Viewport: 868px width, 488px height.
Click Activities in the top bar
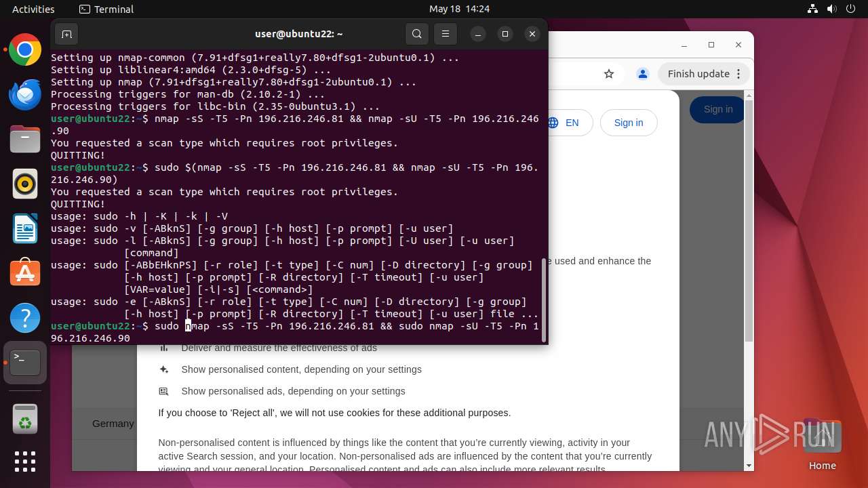click(33, 9)
